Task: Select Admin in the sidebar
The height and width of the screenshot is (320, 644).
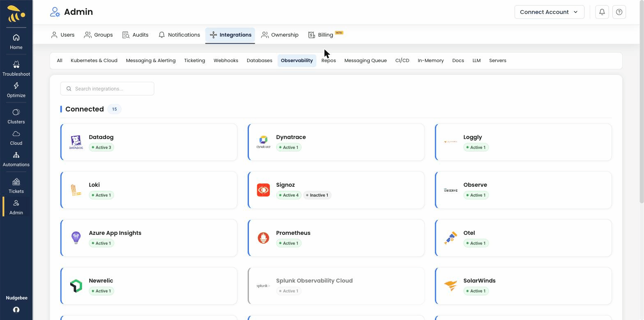Action: 16,207
